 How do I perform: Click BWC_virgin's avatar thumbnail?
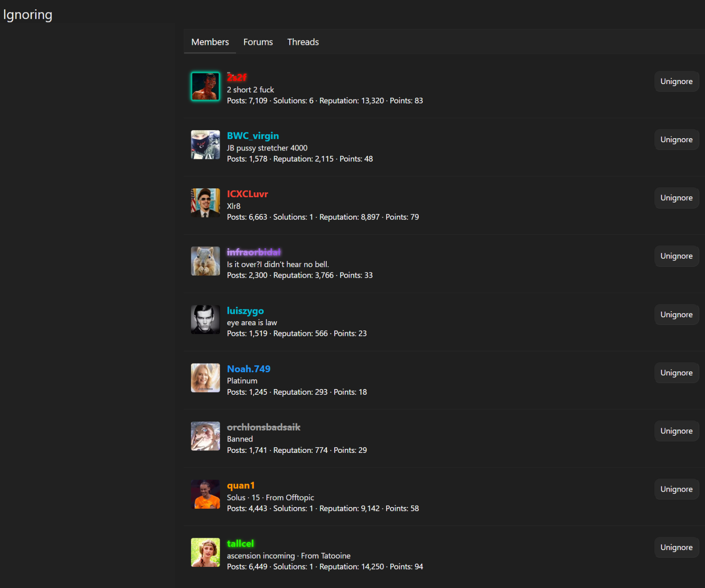tap(205, 144)
